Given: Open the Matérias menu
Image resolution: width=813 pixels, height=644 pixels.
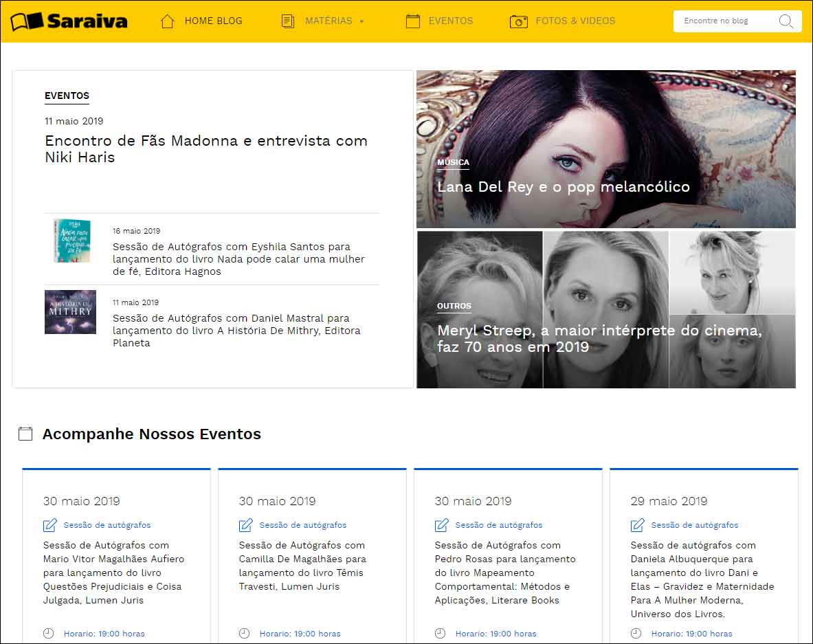Looking at the screenshot, I should click(x=328, y=21).
